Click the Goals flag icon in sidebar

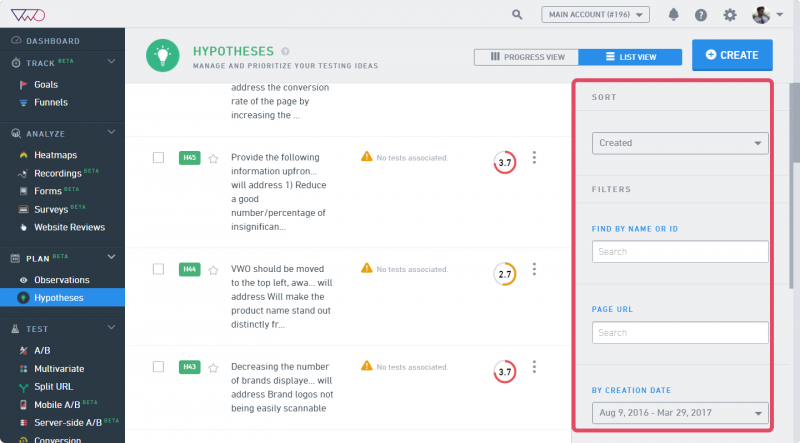[x=23, y=85]
